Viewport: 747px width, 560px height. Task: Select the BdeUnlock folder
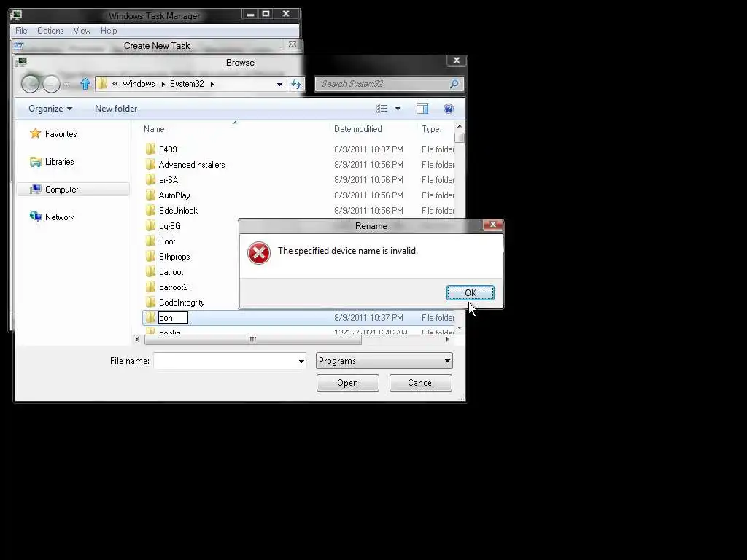coord(178,211)
